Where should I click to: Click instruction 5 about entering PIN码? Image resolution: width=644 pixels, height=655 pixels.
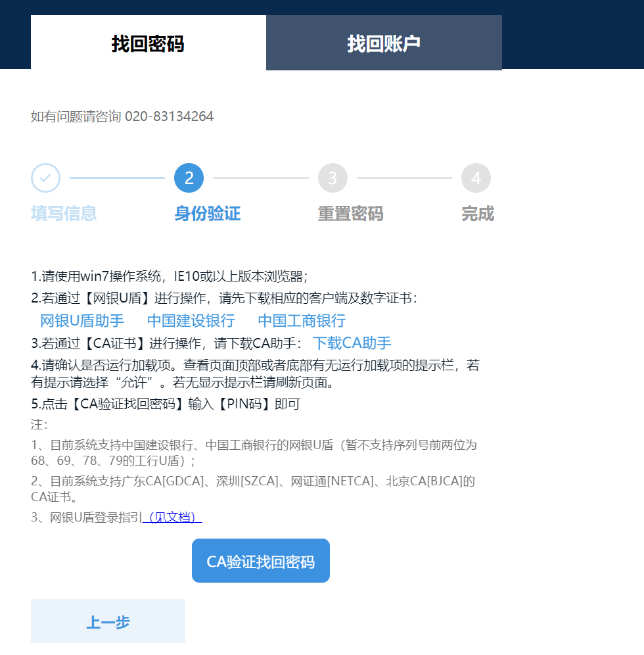[x=166, y=404]
